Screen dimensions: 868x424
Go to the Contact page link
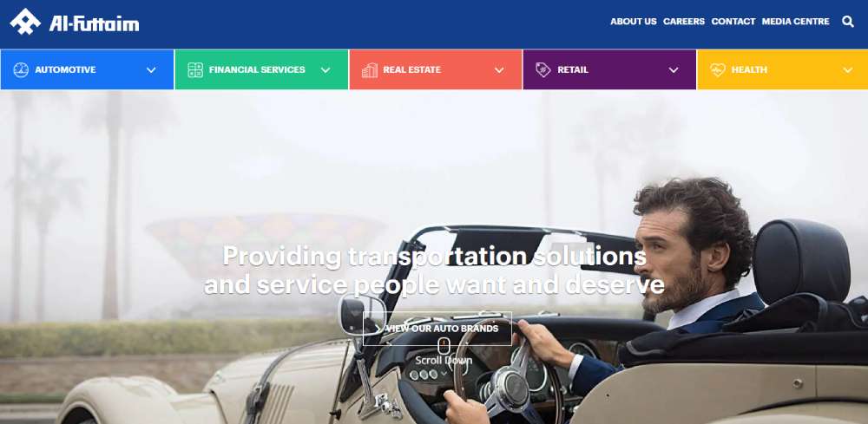(x=733, y=22)
